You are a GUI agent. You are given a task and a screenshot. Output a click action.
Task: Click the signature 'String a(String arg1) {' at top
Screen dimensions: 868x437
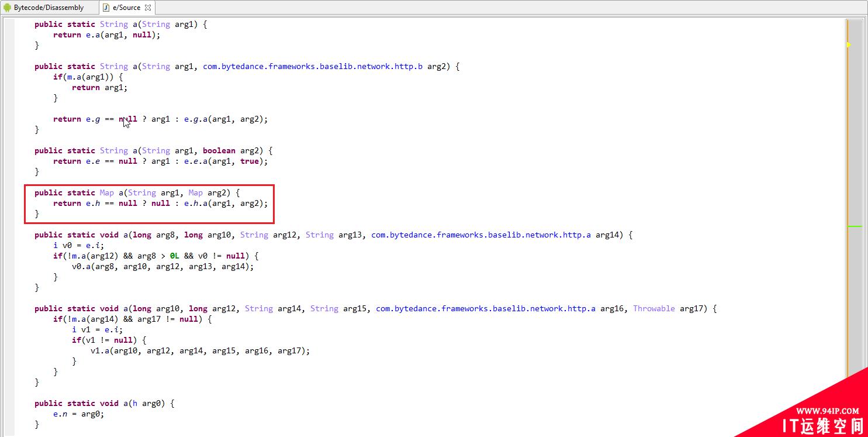[x=153, y=24]
